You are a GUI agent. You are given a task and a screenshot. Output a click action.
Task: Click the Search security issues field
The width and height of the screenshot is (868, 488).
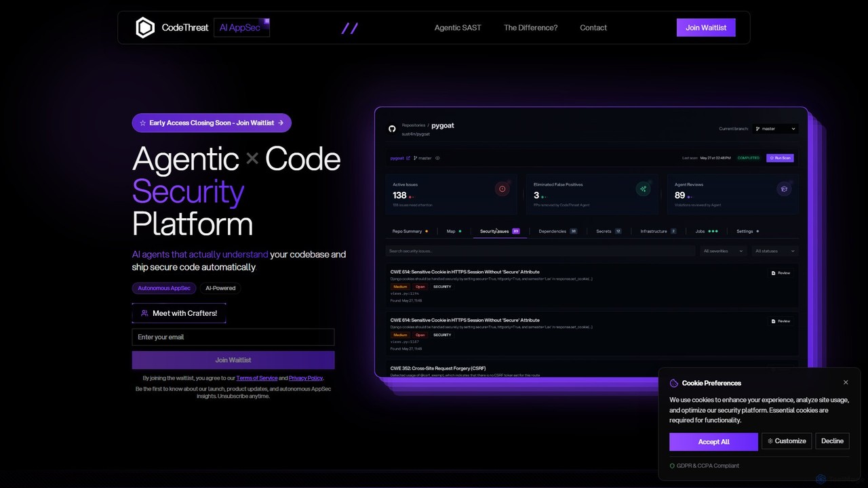pyautogui.click(x=540, y=251)
